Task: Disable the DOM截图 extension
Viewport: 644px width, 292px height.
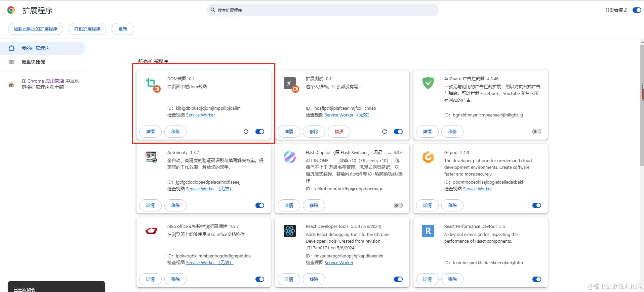Action: [260, 132]
